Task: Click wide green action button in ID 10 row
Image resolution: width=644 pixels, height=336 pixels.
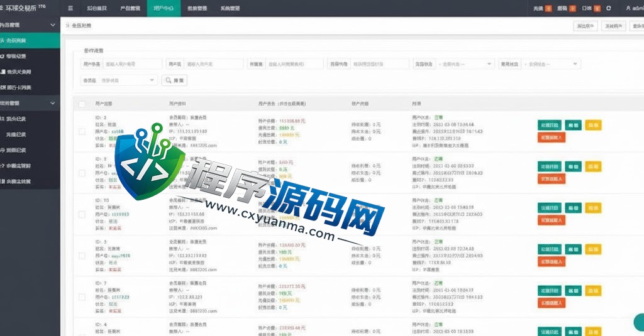Action: (550, 208)
